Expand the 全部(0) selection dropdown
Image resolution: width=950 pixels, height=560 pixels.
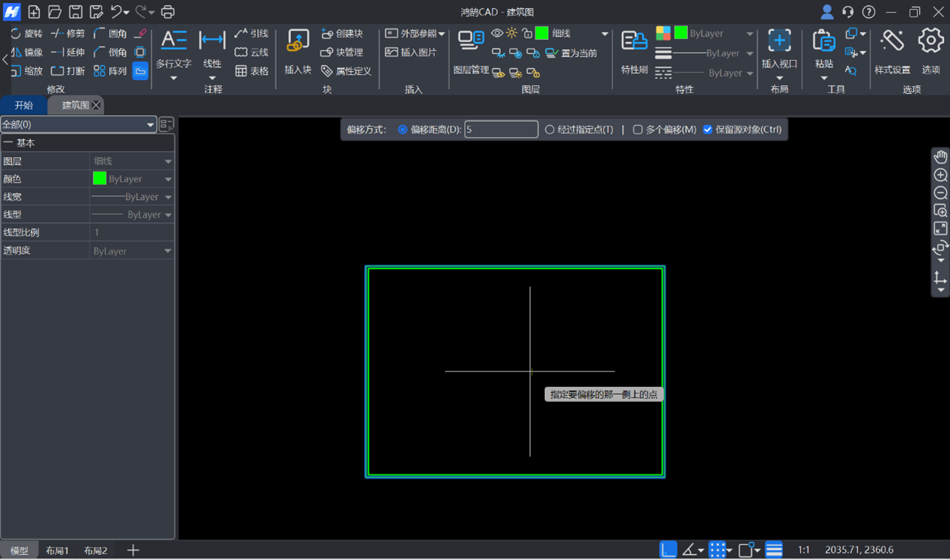pyautogui.click(x=78, y=124)
